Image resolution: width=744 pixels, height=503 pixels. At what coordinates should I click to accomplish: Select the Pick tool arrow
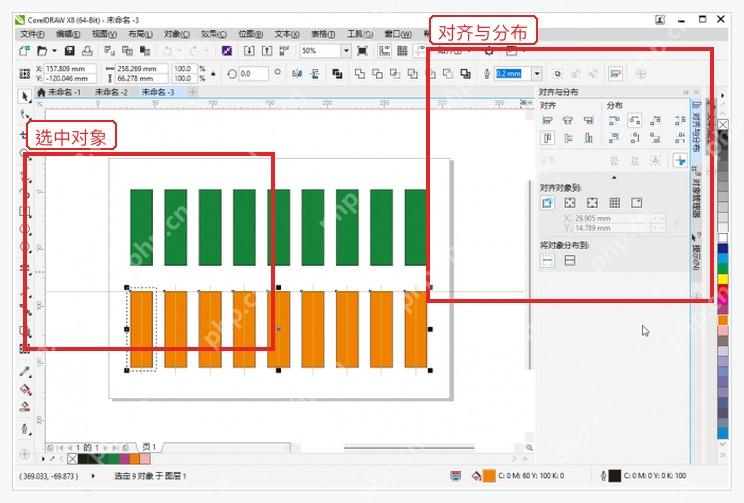[25, 96]
